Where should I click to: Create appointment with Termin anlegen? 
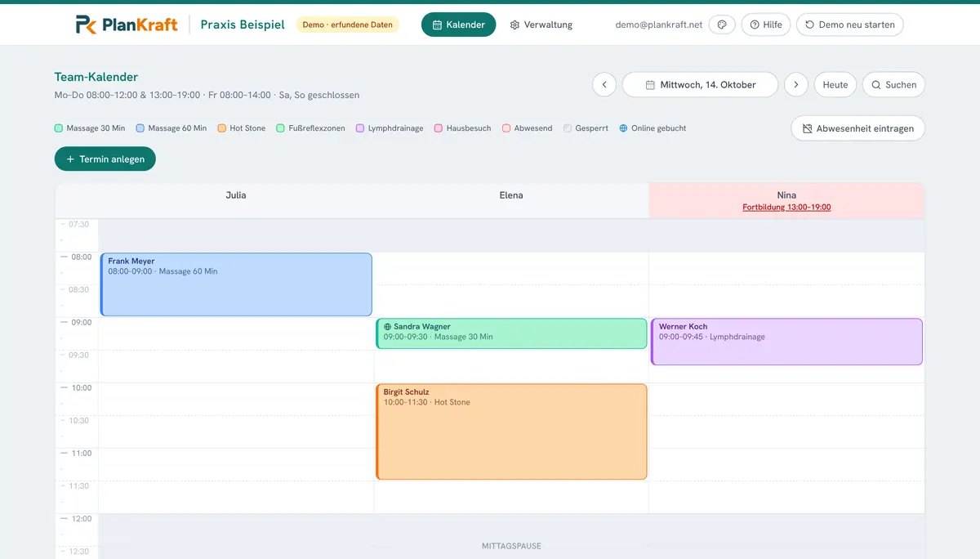click(x=105, y=159)
